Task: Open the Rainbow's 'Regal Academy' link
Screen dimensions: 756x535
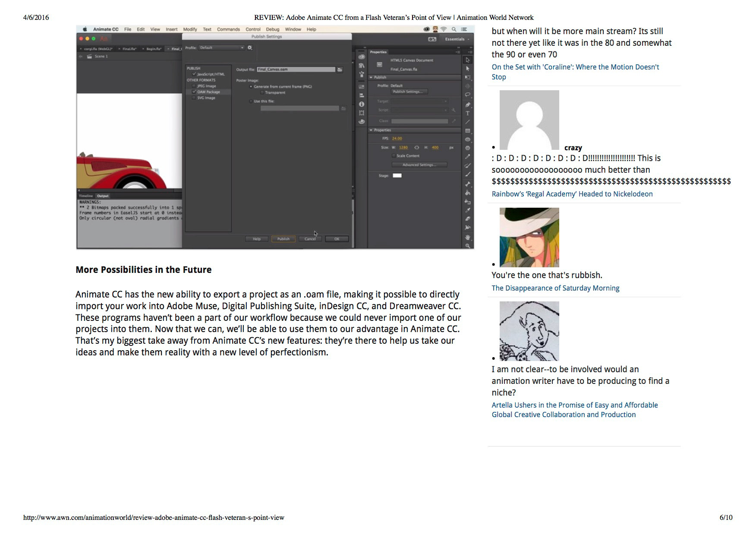Action: click(572, 194)
